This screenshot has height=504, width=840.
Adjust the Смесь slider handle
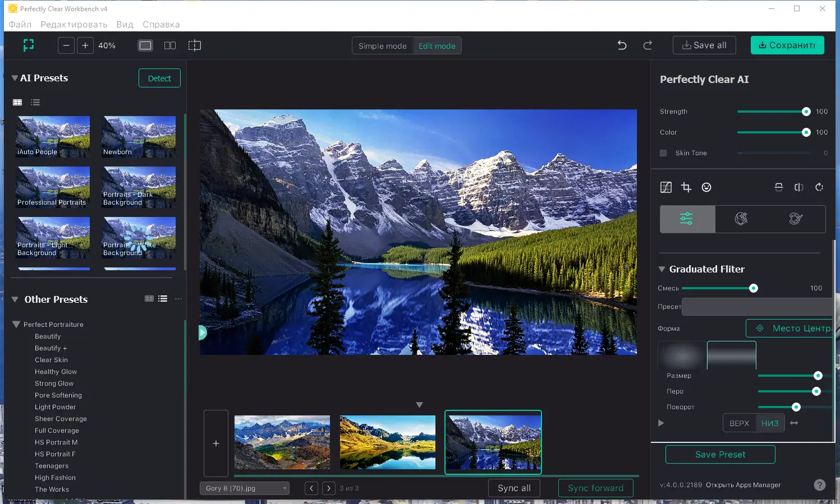(754, 288)
